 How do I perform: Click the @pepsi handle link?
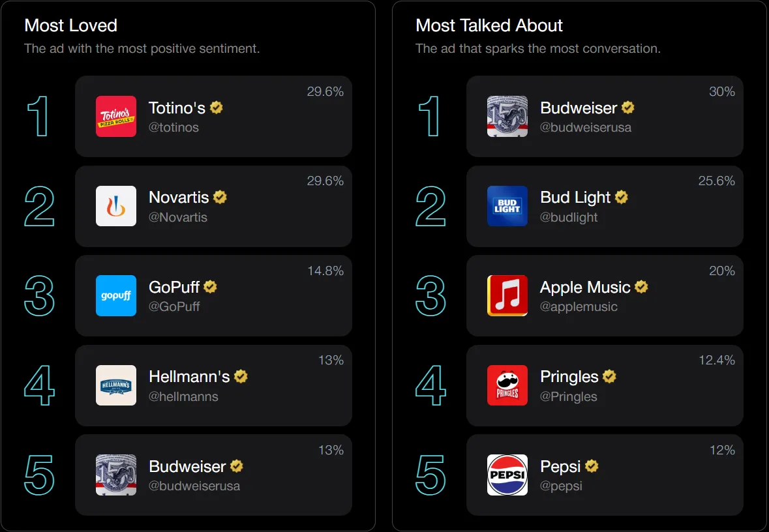coord(561,486)
